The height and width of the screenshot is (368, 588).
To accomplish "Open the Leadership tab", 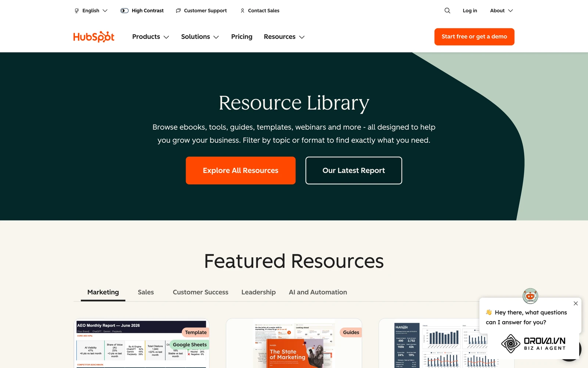I will click(258, 292).
